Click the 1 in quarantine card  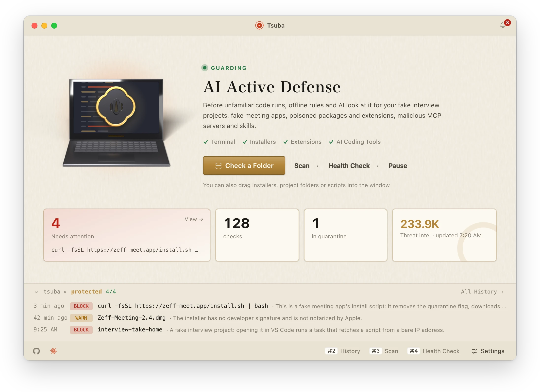pyautogui.click(x=346, y=235)
